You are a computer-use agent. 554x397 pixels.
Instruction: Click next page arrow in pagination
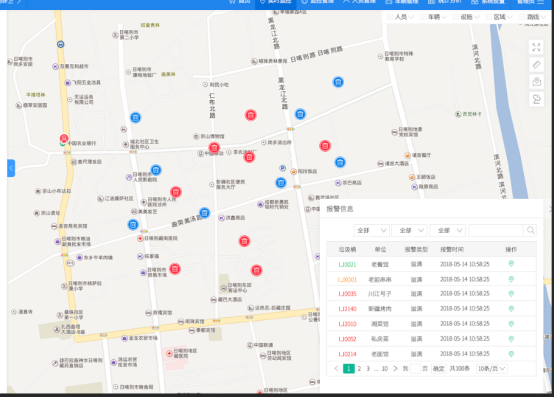click(x=395, y=368)
